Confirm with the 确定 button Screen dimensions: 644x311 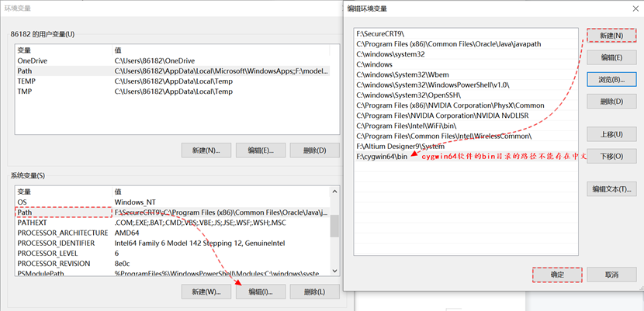[557, 275]
